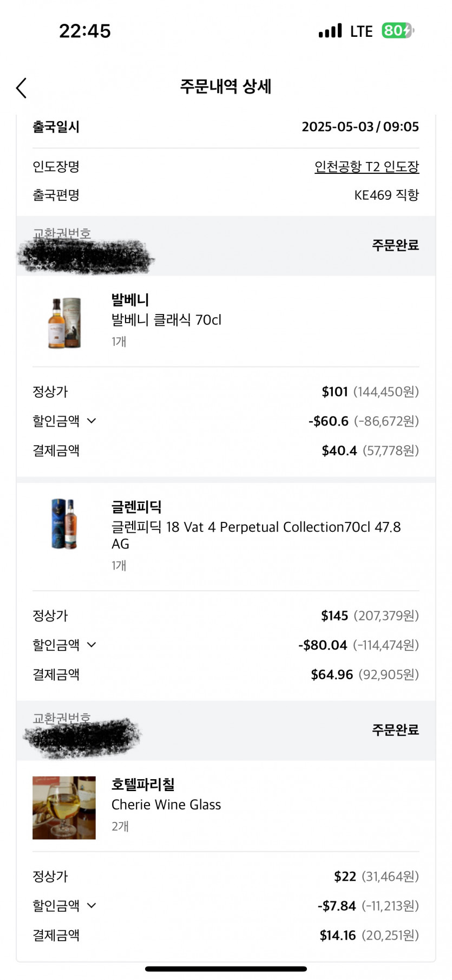Expand 할인금액 for Balvenie item
This screenshot has height=980, width=452.
click(91, 421)
